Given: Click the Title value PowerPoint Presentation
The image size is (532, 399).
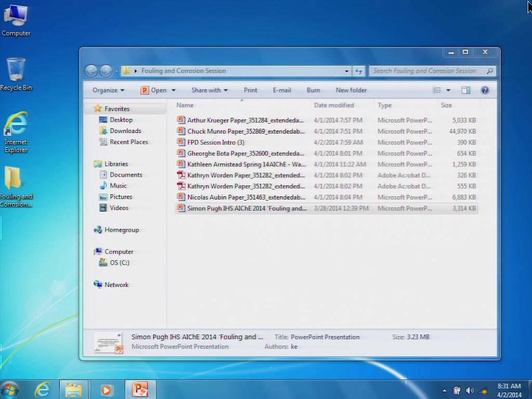Looking at the screenshot, I should (x=325, y=337).
